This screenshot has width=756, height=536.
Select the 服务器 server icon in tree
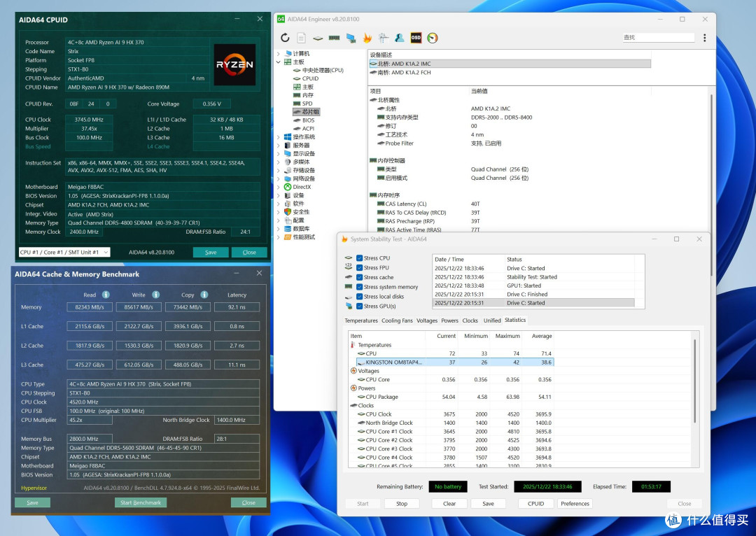click(x=288, y=145)
